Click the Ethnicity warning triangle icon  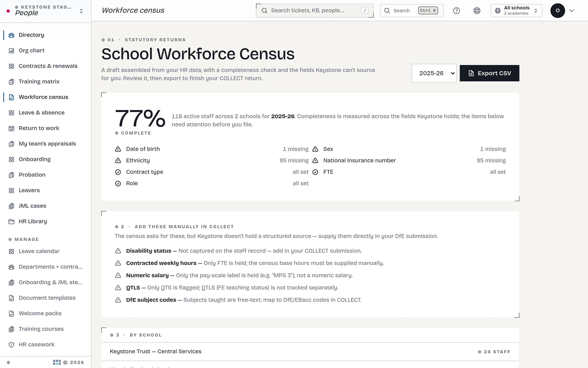(118, 160)
